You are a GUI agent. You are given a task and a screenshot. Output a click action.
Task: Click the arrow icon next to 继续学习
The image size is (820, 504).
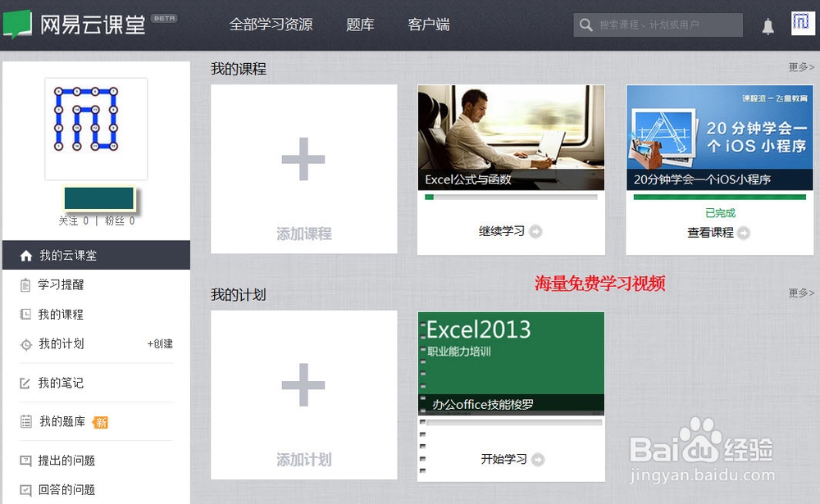(535, 231)
